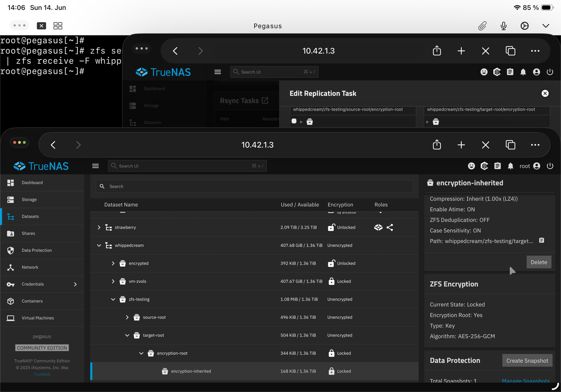
Task: Collapse the whippedcream pool row
Action: (99, 245)
